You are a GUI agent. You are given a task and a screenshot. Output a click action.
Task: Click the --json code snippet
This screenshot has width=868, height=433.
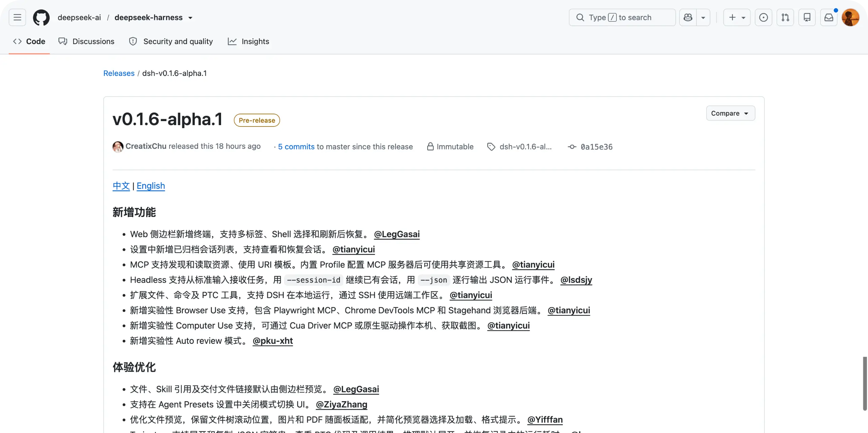(x=434, y=280)
